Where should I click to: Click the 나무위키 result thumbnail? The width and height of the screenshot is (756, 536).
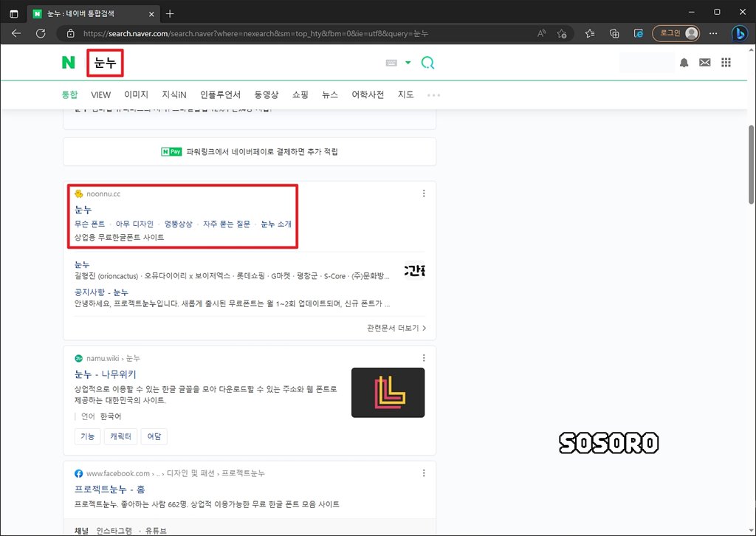point(388,392)
